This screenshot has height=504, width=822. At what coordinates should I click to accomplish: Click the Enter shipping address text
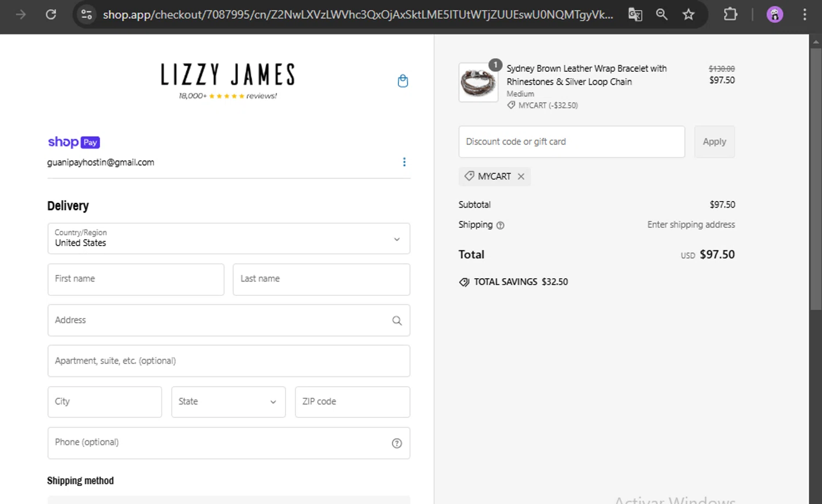(x=691, y=225)
